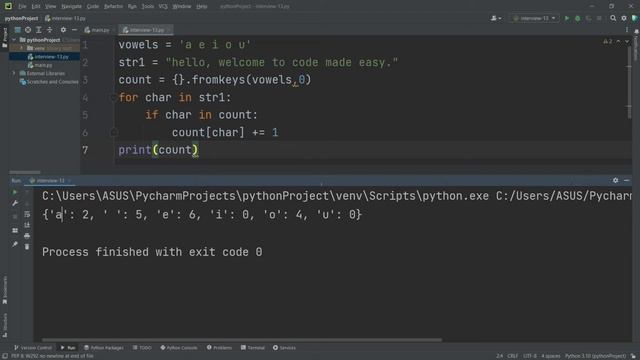Open IDE settings gear in top toolbar
The image size is (640, 360).
624,18
